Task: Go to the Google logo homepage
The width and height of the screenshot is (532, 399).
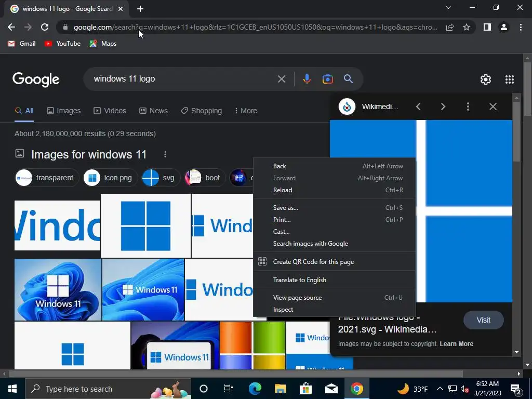Action: tap(36, 79)
